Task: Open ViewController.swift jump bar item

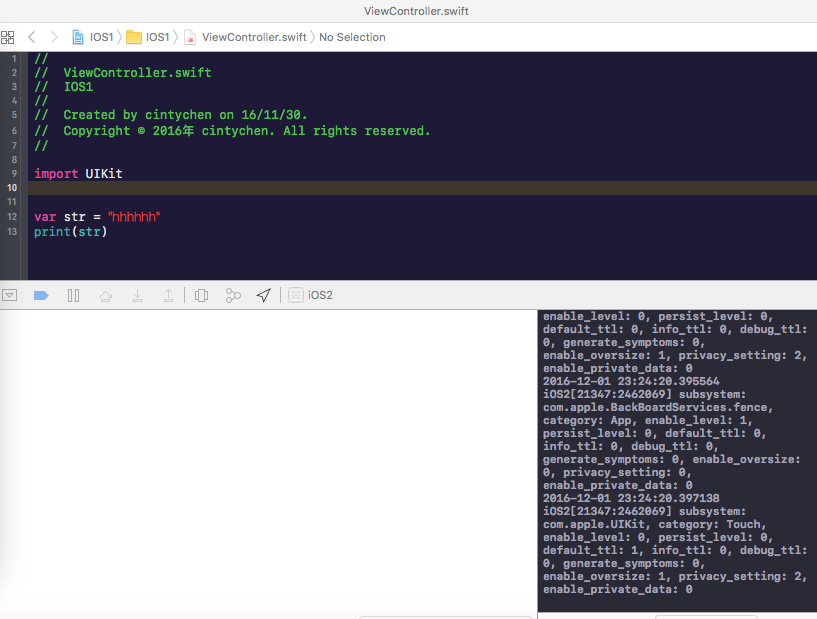Action: coord(245,37)
